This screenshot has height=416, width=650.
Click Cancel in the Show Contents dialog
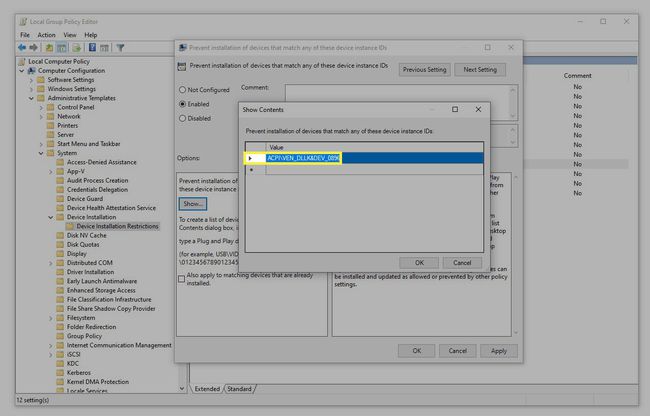462,263
